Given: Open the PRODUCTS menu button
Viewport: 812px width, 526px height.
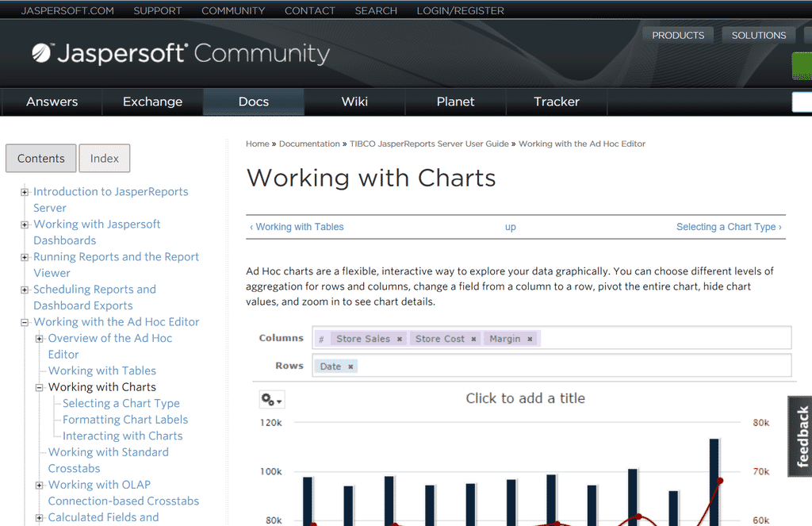Looking at the screenshot, I should (678, 35).
